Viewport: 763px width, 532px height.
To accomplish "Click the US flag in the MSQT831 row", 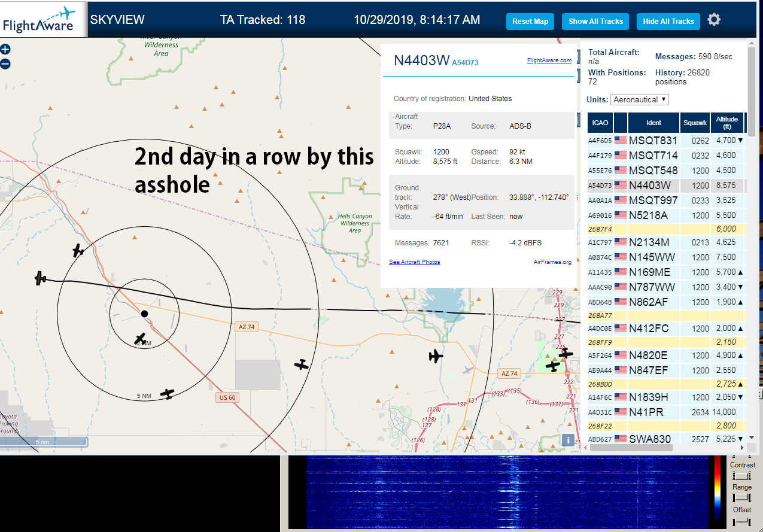I will click(x=620, y=141).
